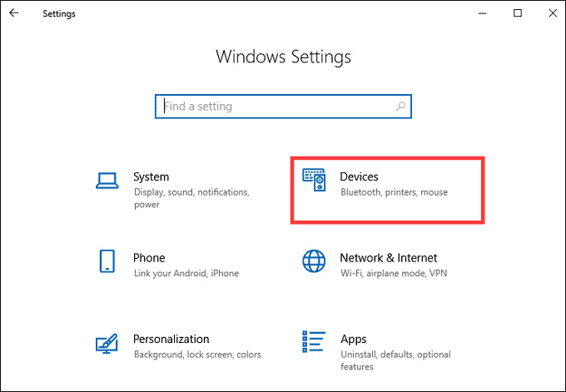566x392 pixels.
Task: Click the Network & Internet globe icon
Action: tap(314, 261)
